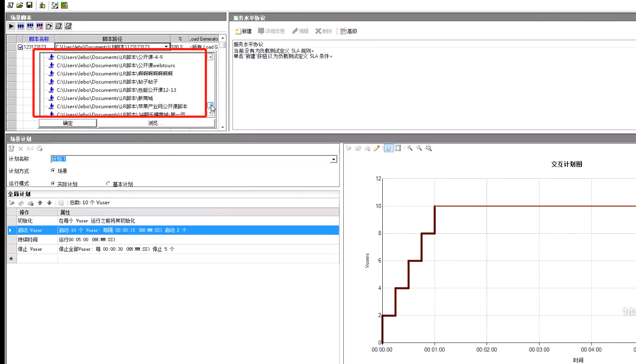Open a scenario with the folder icon

click(x=20, y=5)
